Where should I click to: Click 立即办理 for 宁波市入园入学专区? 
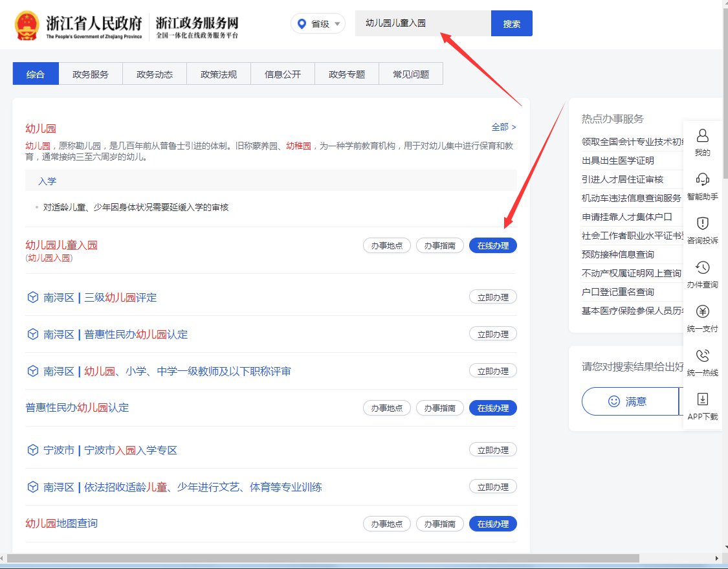(492, 450)
